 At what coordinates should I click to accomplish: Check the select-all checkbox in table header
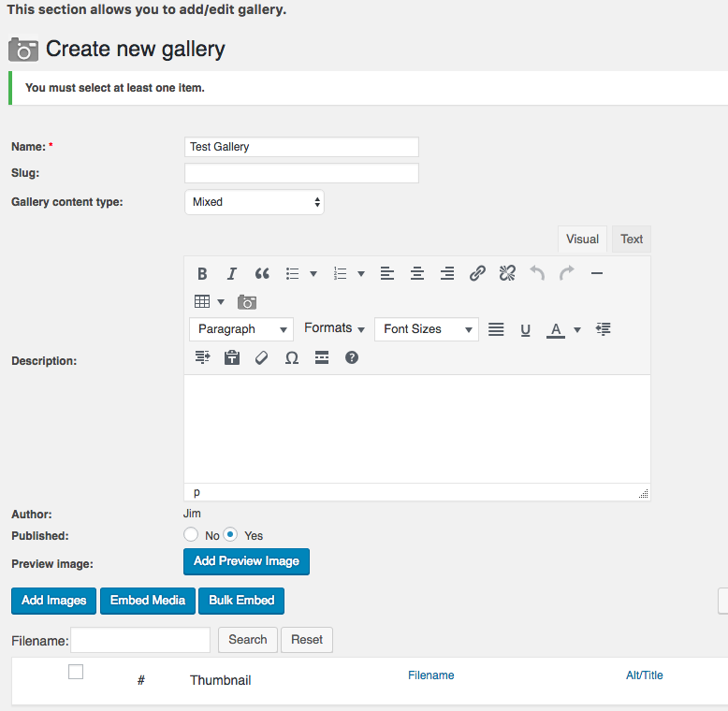[x=76, y=672]
